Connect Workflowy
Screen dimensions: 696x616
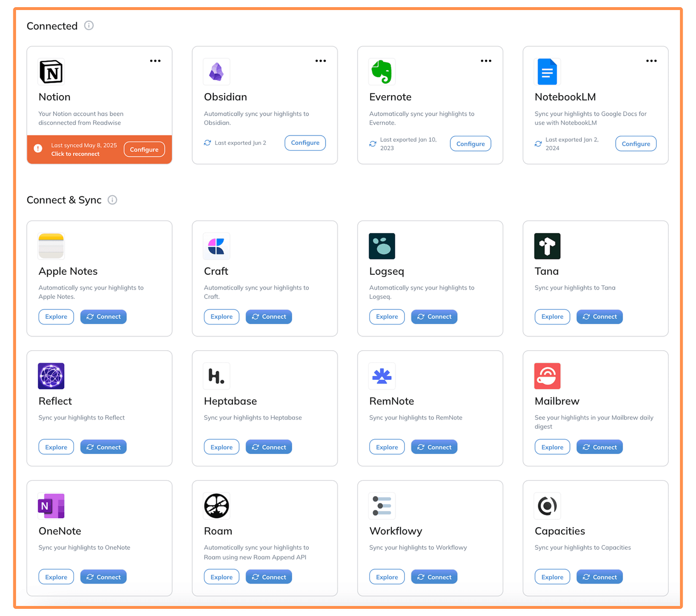[x=434, y=577]
